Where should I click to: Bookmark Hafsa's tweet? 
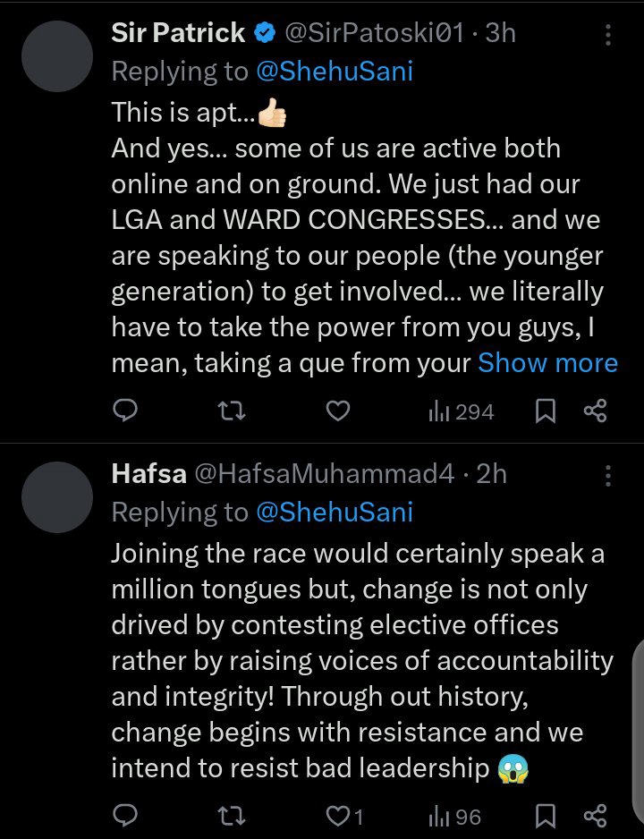[x=547, y=817]
